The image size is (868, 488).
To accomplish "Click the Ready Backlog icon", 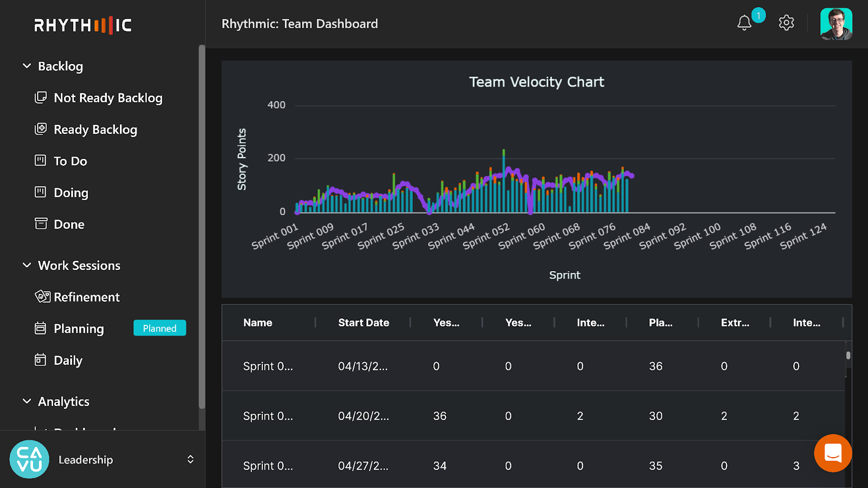I will point(41,129).
